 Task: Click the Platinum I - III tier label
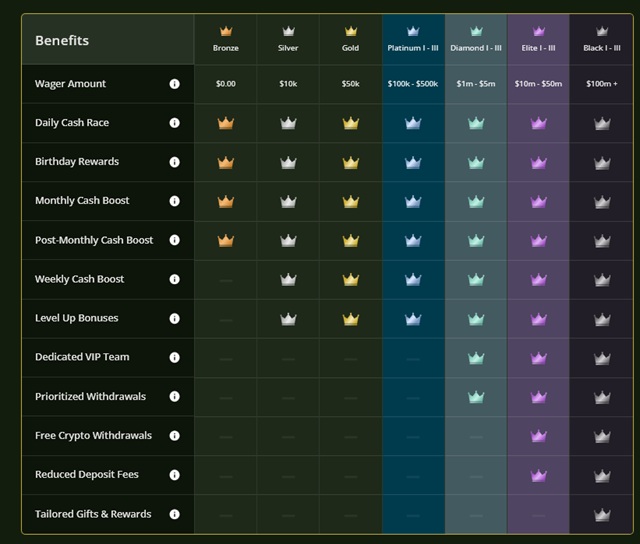413,48
